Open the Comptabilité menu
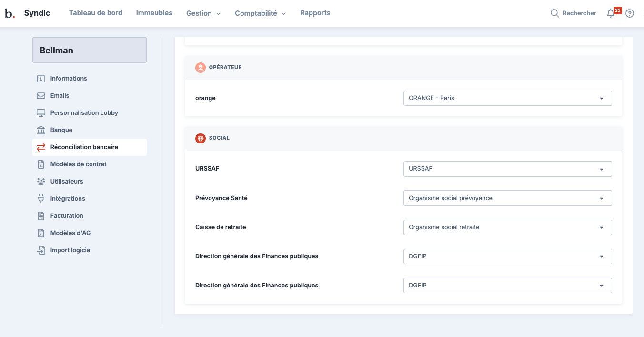The image size is (644, 337). 260,13
